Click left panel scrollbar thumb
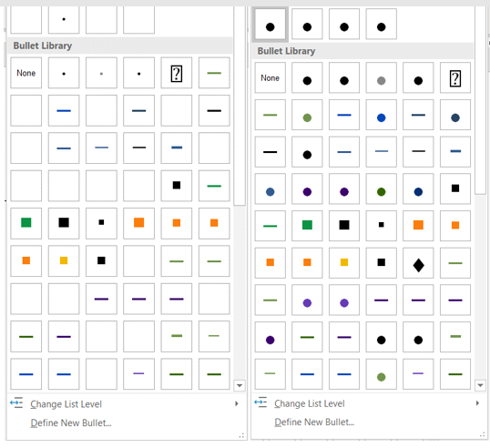Screen dimensions: 490x448 (x=240, y=106)
